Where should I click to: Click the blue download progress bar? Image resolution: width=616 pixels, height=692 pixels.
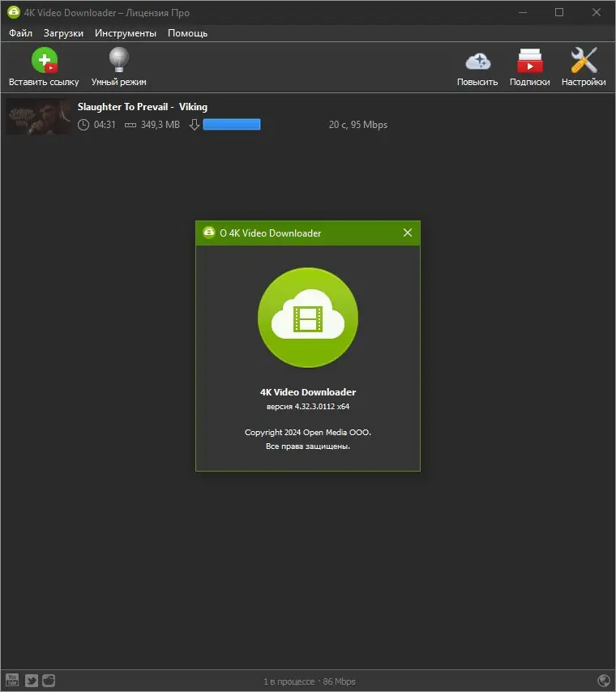tap(232, 125)
